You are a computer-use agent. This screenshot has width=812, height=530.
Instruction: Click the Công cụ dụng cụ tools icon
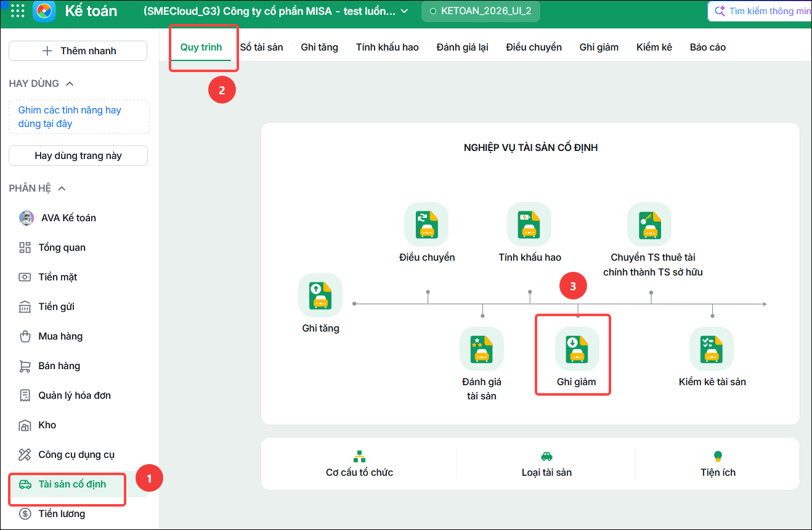(25, 455)
